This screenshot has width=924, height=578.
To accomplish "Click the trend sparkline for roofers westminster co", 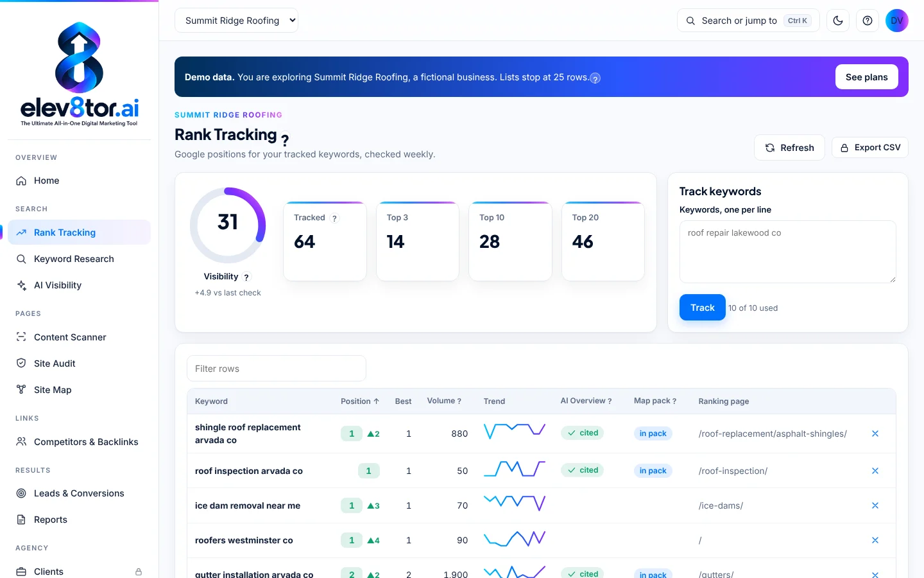I will 514,538.
